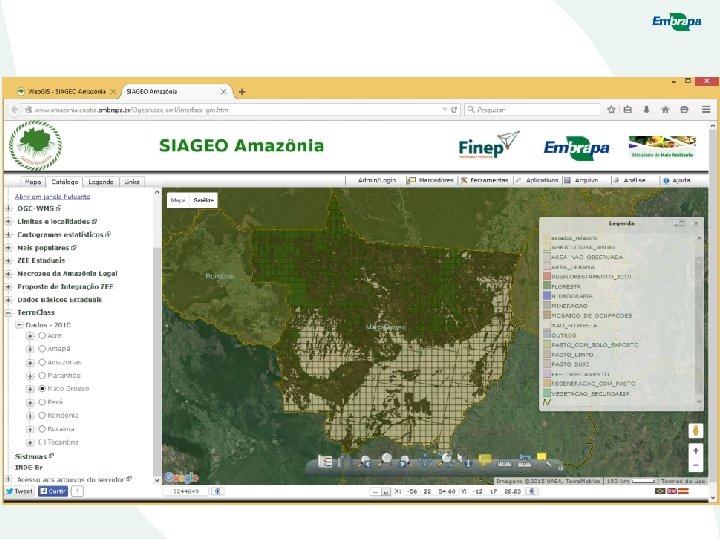
Task: Expand Proposta de Integração ZEE node
Action: pos(8,287)
